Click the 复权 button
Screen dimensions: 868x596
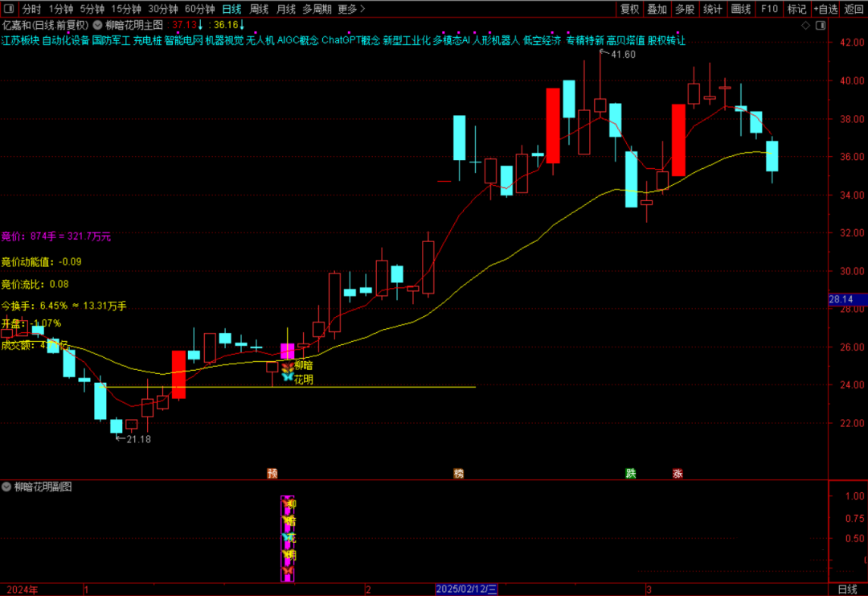(629, 9)
